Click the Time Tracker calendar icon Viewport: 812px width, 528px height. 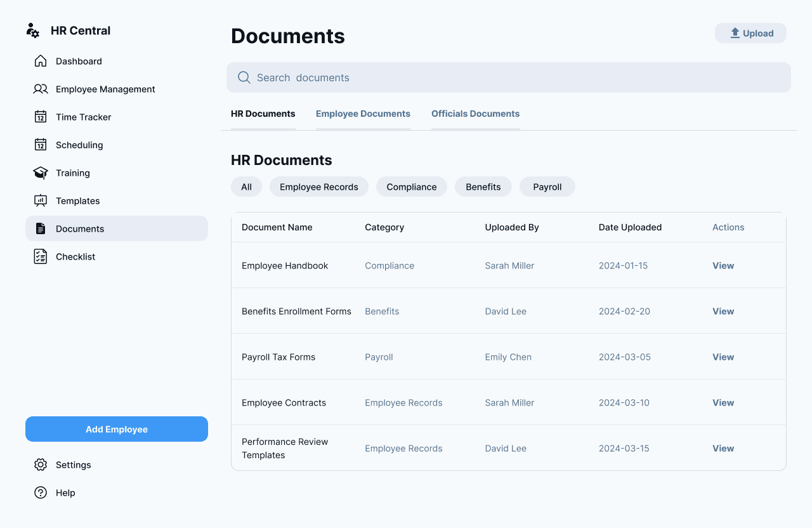click(x=41, y=117)
